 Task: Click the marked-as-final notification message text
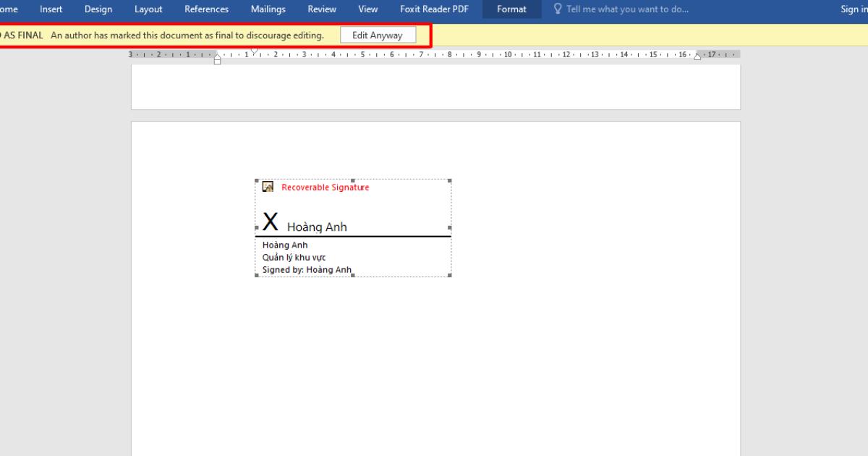click(x=187, y=35)
